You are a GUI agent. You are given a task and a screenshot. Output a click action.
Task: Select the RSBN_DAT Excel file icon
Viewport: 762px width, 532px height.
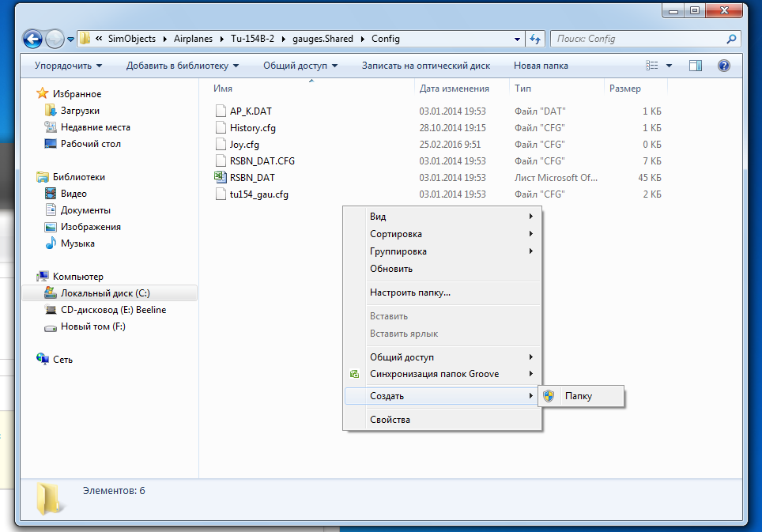[x=221, y=177]
